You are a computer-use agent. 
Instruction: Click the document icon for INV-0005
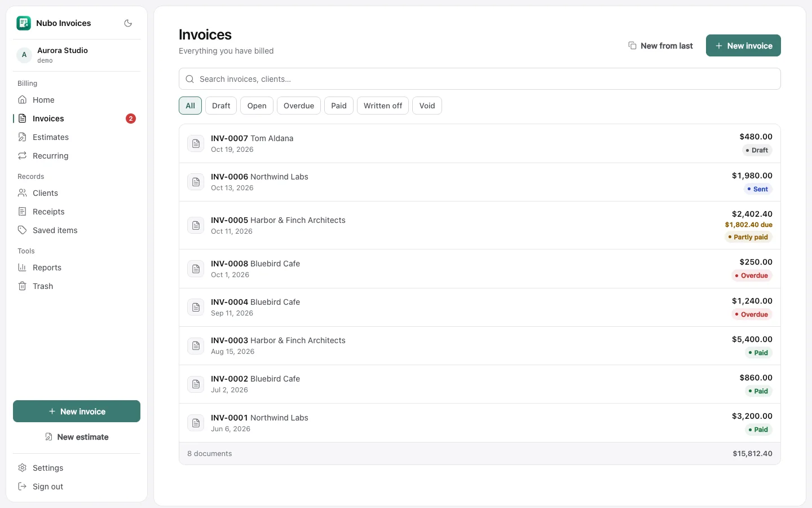click(196, 226)
